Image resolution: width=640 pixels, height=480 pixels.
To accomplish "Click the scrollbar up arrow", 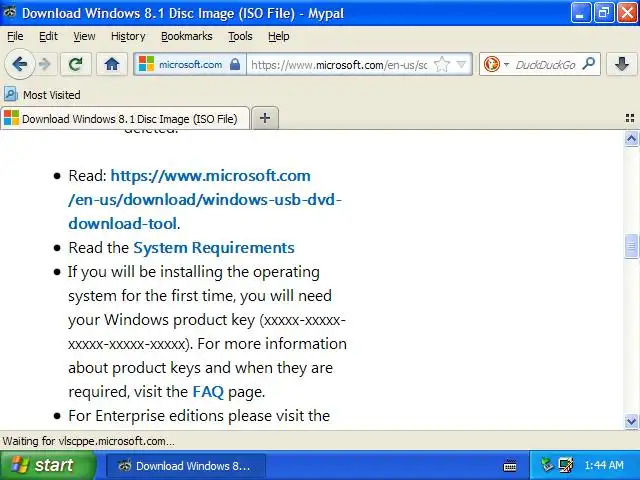I will click(631, 139).
